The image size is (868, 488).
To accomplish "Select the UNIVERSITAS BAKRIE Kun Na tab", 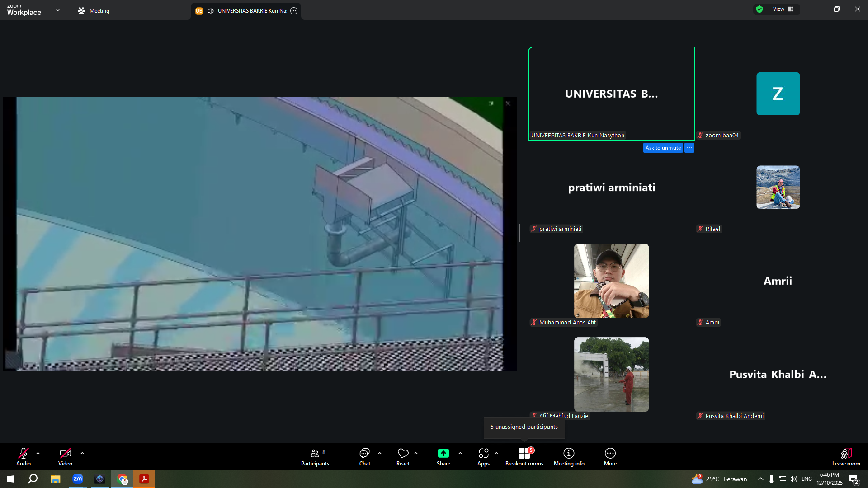I will 246,11.
